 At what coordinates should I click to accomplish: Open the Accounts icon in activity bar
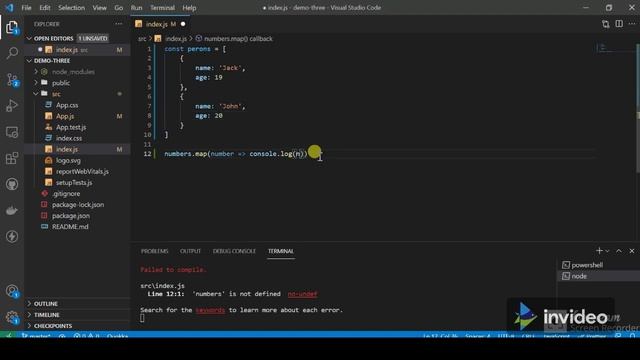[x=12, y=291]
